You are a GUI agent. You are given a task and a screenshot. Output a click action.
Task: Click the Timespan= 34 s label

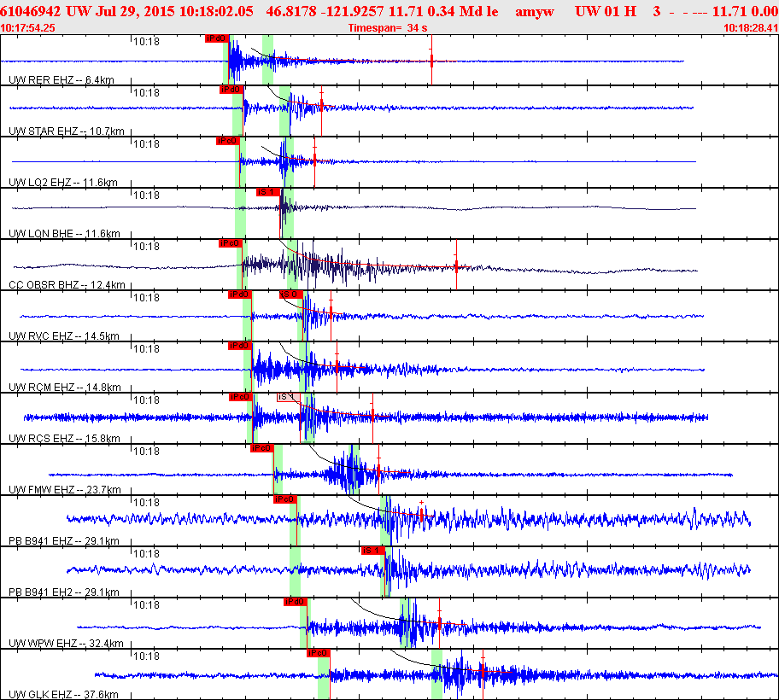point(388,28)
